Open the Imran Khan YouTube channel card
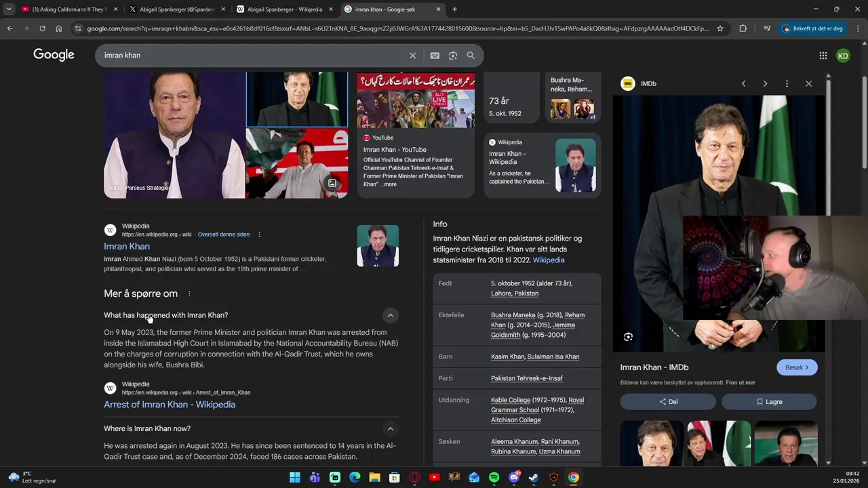Image resolution: width=868 pixels, height=488 pixels. 416,136
